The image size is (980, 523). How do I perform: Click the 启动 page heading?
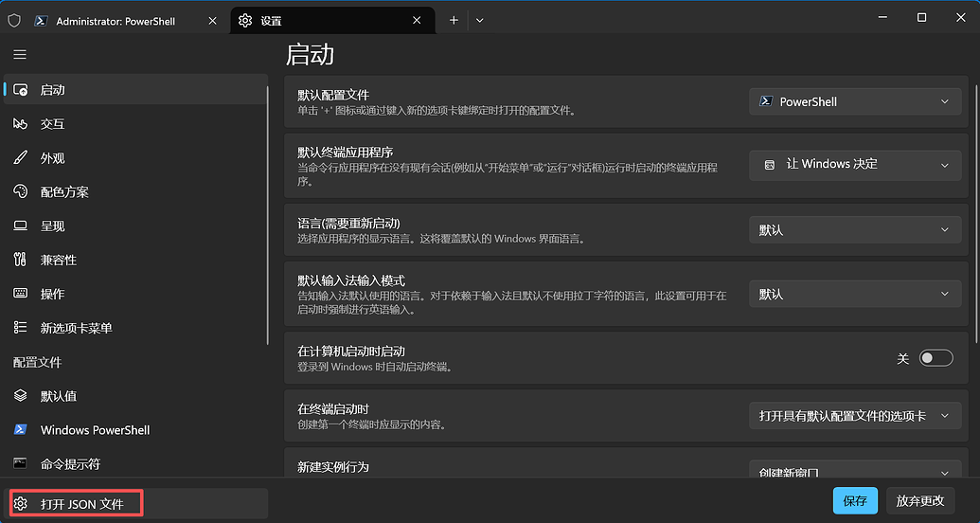click(310, 55)
